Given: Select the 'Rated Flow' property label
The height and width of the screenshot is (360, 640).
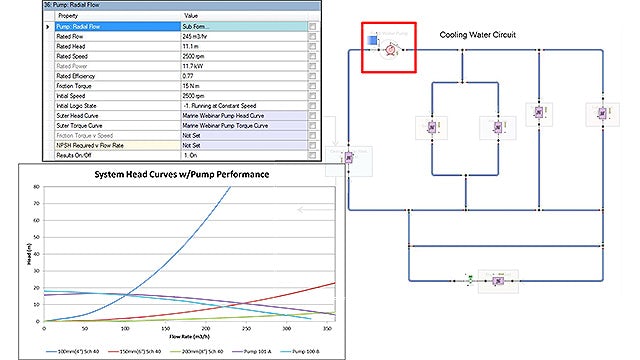Looking at the screenshot, I should pos(70,36).
